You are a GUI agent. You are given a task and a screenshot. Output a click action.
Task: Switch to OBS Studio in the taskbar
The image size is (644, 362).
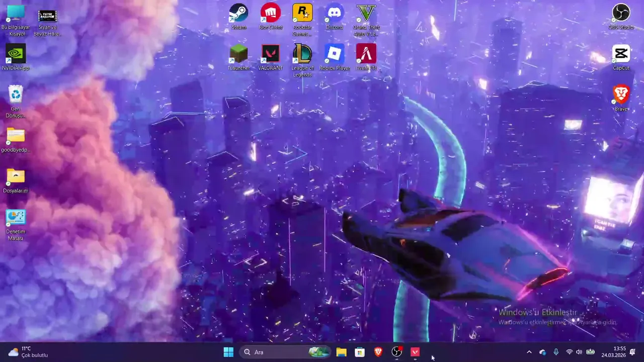397,352
